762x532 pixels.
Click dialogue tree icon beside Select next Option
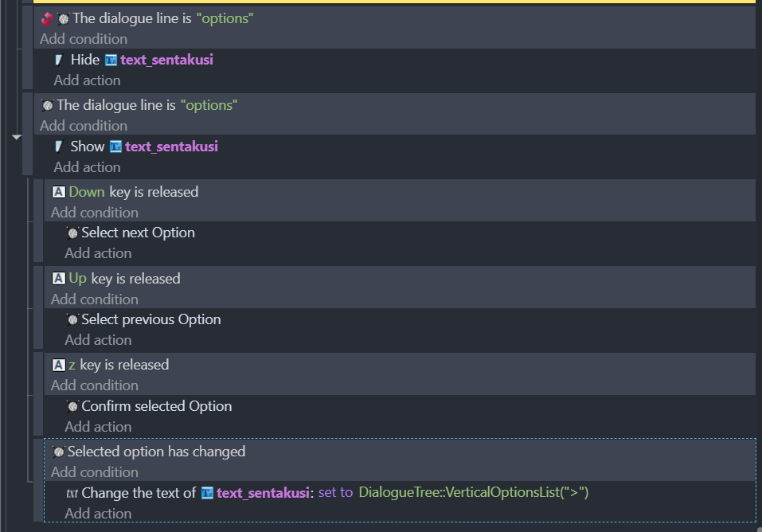72,233
